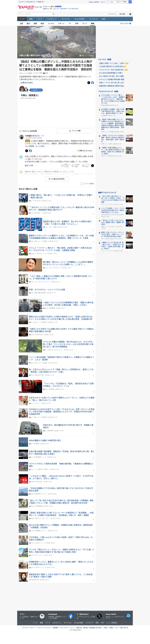Open the Yahoo! JAPAN header link
The width and height of the screenshot is (150, 644).
[94, 2]
